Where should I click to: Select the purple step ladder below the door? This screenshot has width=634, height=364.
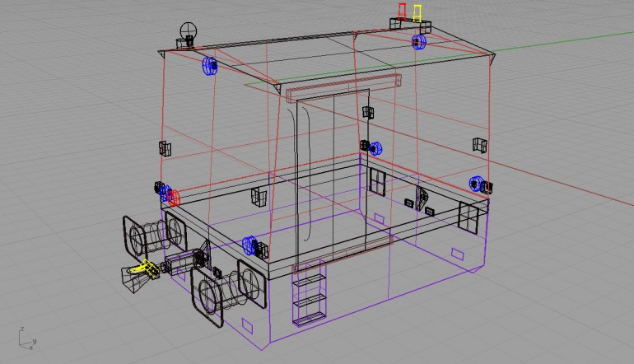(x=310, y=294)
